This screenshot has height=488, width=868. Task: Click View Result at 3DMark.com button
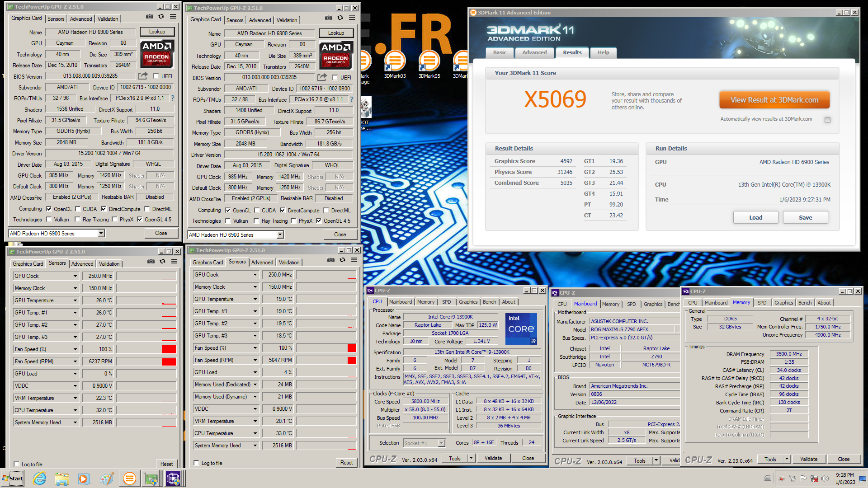click(774, 100)
